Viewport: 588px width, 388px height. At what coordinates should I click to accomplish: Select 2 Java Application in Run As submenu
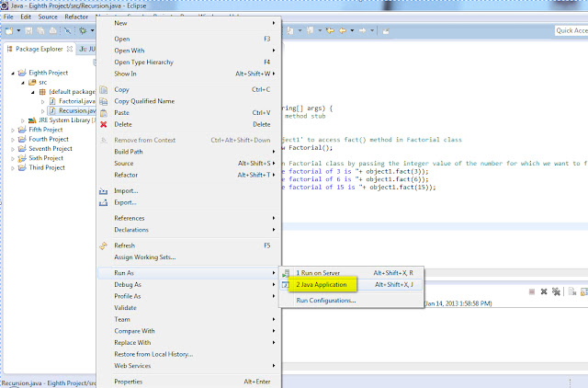click(x=352, y=285)
